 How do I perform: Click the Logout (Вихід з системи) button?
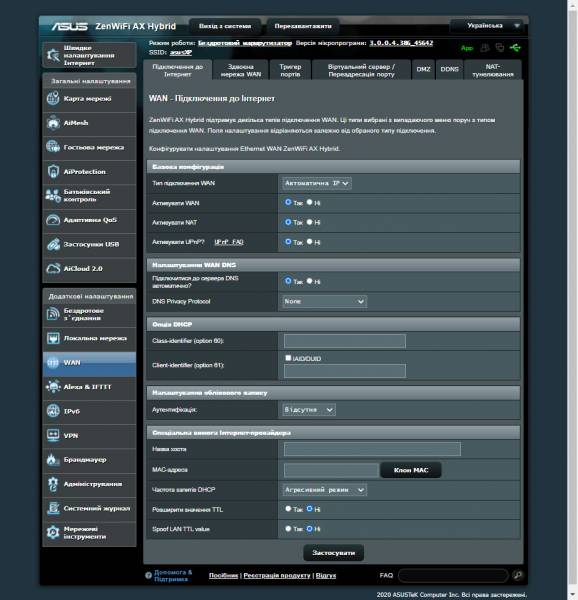(x=225, y=26)
